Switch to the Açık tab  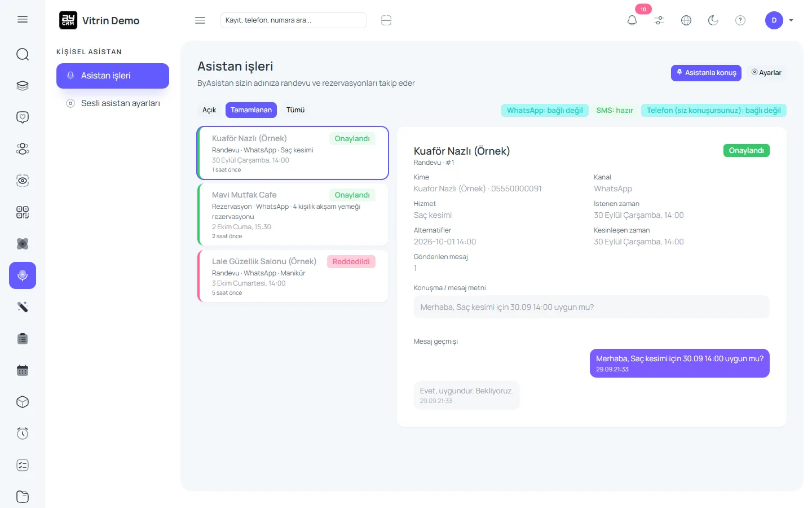tap(209, 110)
